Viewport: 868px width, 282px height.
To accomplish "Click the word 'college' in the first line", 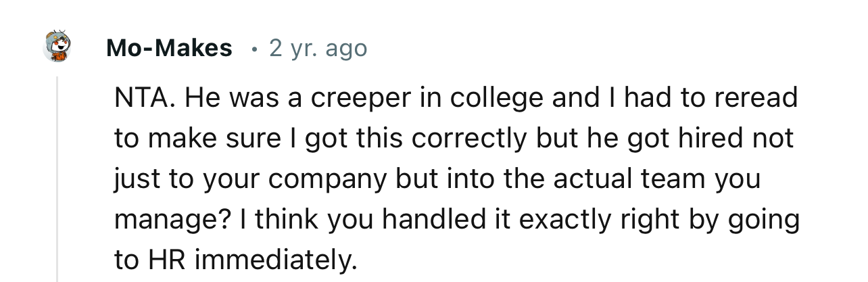I will point(496,99).
